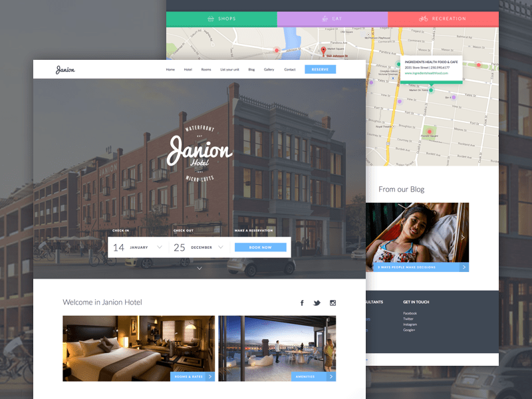The height and width of the screenshot is (399, 532).
Task: Click the Facebook icon near Welcome heading
Action: 302,303
